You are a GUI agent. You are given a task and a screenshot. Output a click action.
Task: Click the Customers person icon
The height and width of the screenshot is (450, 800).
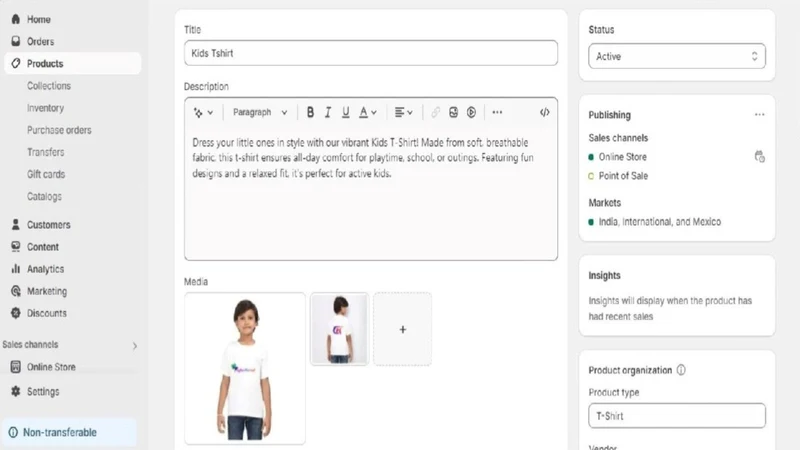(16, 224)
